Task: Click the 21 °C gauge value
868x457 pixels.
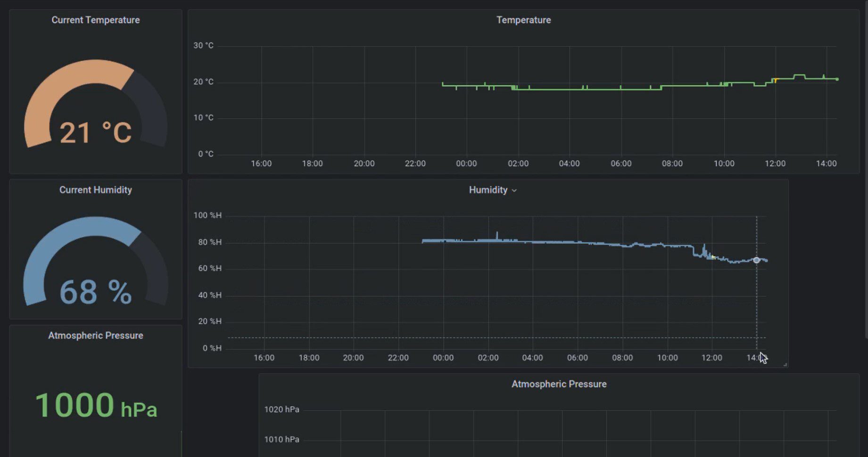Action: [x=95, y=133]
